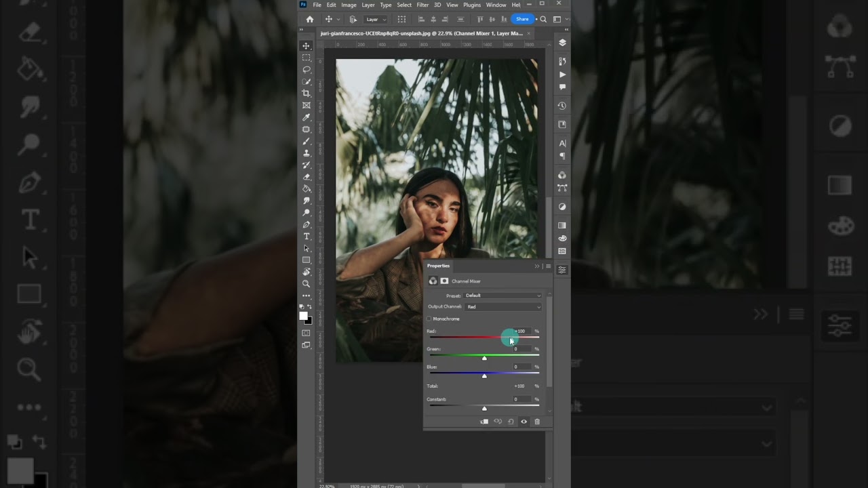The height and width of the screenshot is (488, 868).
Task: Open the Character panel icon in right dock
Action: click(x=562, y=144)
